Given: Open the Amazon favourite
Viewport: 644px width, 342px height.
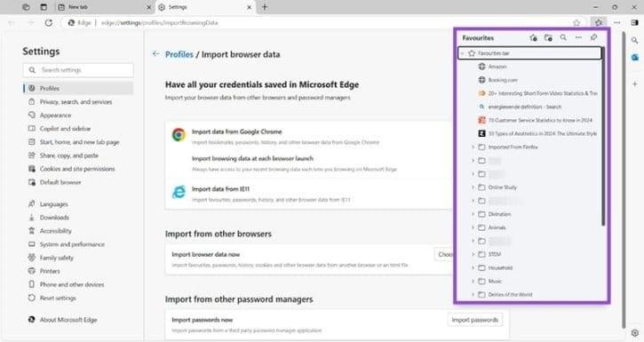Looking at the screenshot, I should tap(497, 67).
